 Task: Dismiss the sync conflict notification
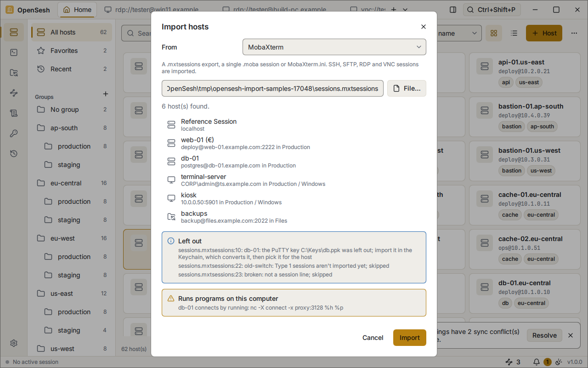[571, 335]
